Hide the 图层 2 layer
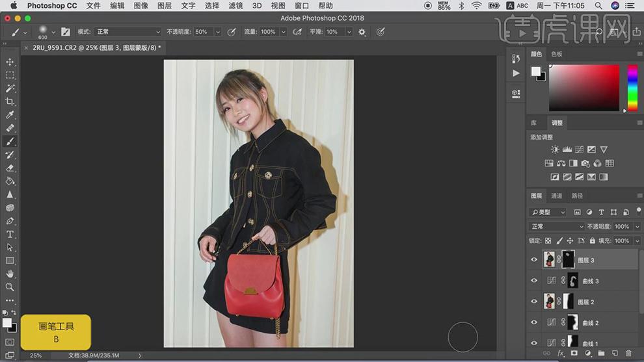 (x=534, y=302)
